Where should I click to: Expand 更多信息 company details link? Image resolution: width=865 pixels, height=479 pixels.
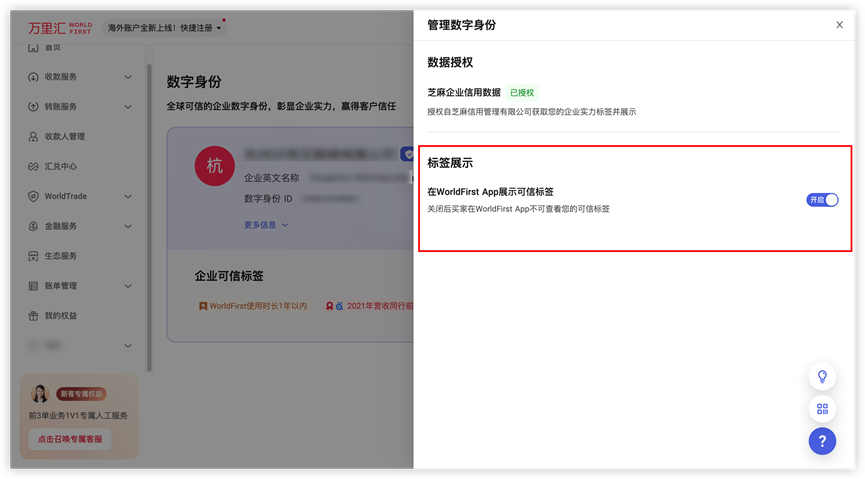point(266,225)
